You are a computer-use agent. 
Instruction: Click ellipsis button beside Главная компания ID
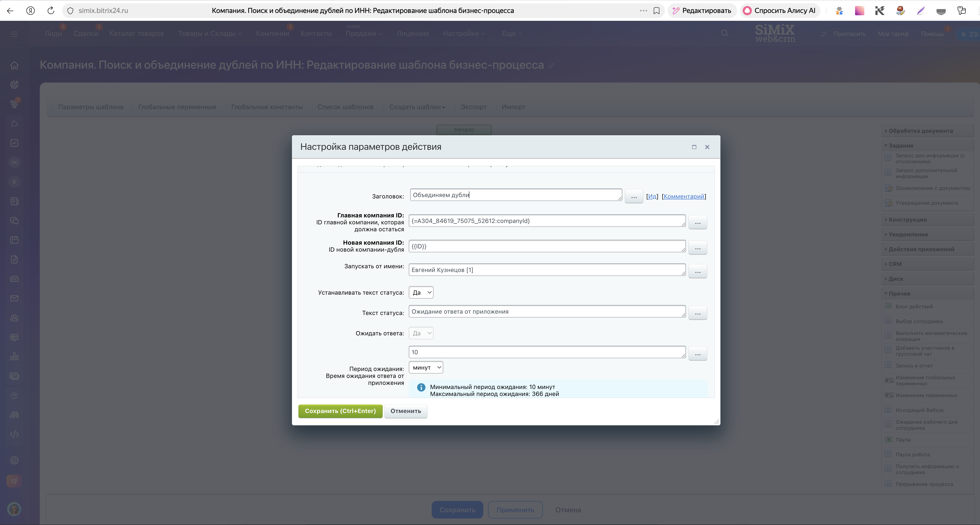pos(697,222)
